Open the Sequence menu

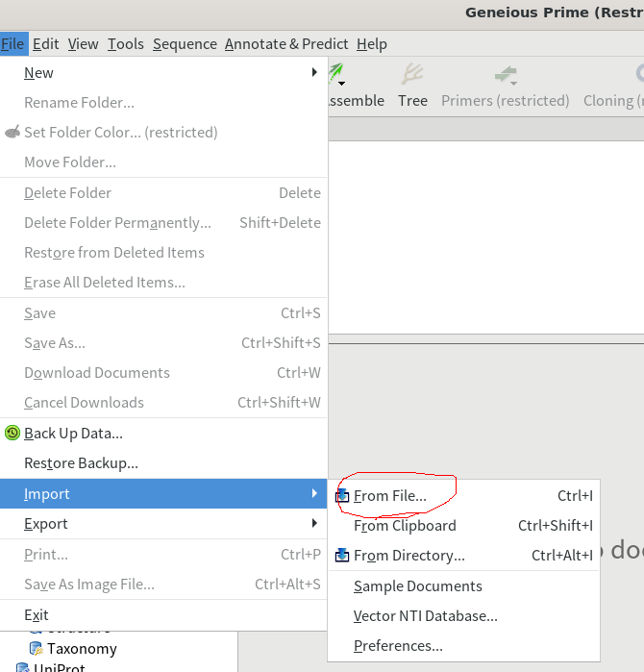(185, 43)
